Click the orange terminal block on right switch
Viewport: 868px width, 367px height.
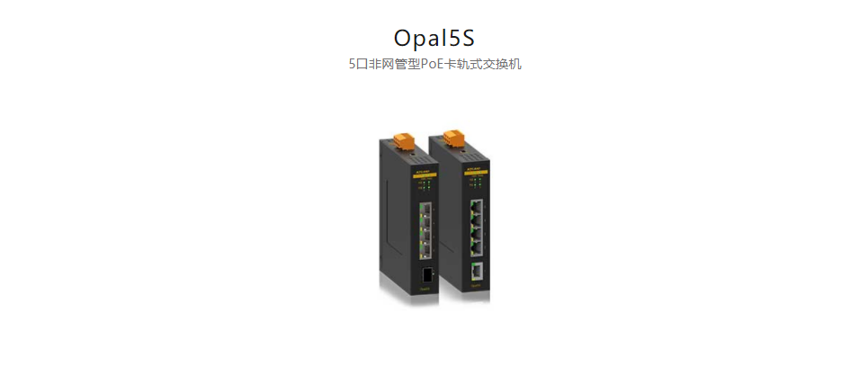point(454,139)
